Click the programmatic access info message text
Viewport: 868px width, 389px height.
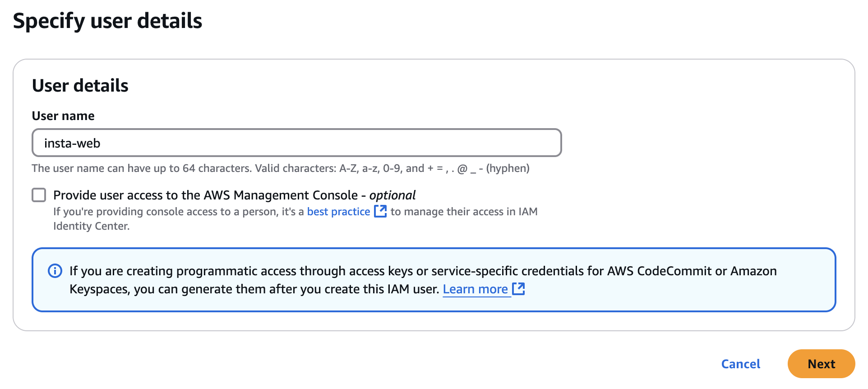pyautogui.click(x=423, y=280)
